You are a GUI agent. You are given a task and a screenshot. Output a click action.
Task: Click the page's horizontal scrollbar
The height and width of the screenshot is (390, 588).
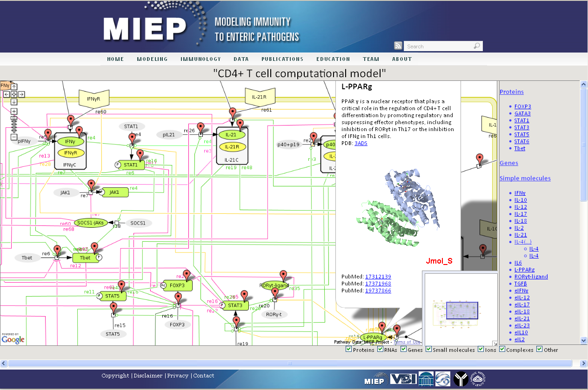290,363
